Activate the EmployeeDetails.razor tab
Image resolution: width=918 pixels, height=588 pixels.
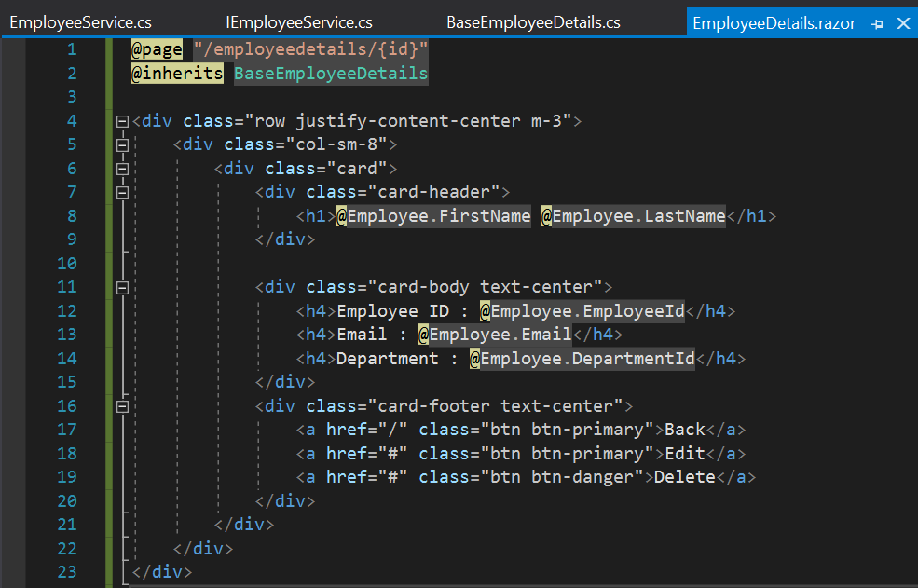coord(774,23)
